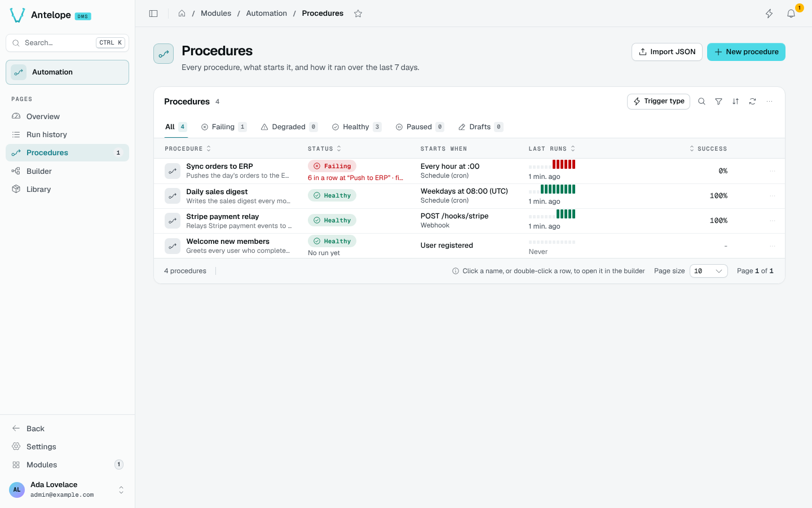Search procedures with the magnifier icon
This screenshot has width=812, height=508.
[x=701, y=102]
